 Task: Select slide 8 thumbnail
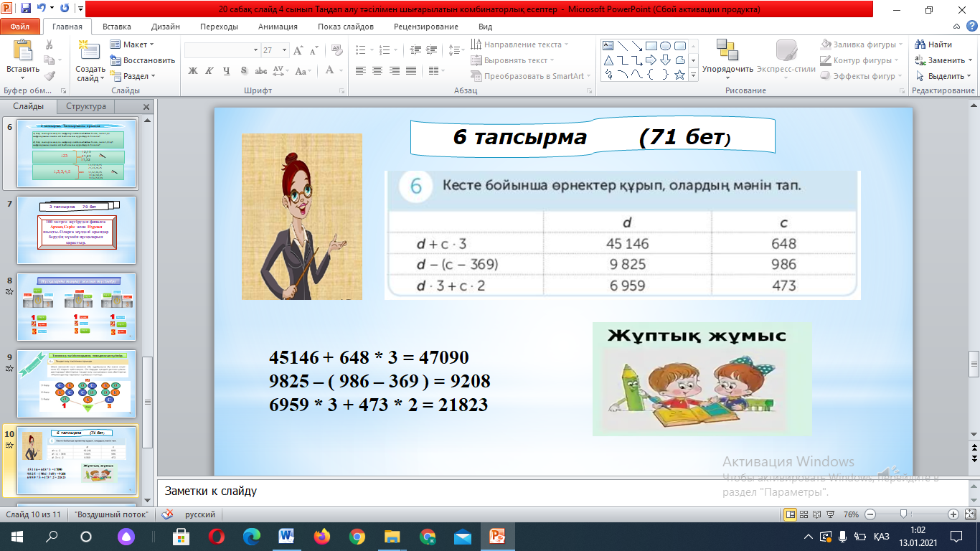75,307
